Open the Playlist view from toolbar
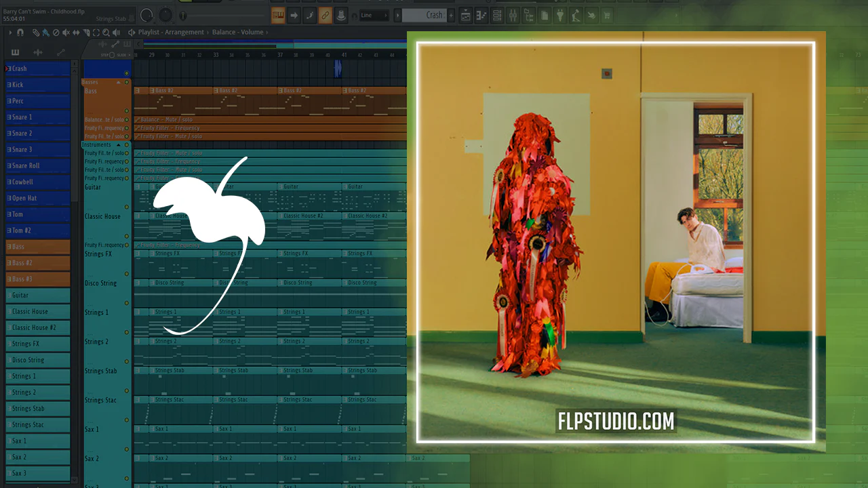Viewport: 868px width, 488px height. (466, 15)
